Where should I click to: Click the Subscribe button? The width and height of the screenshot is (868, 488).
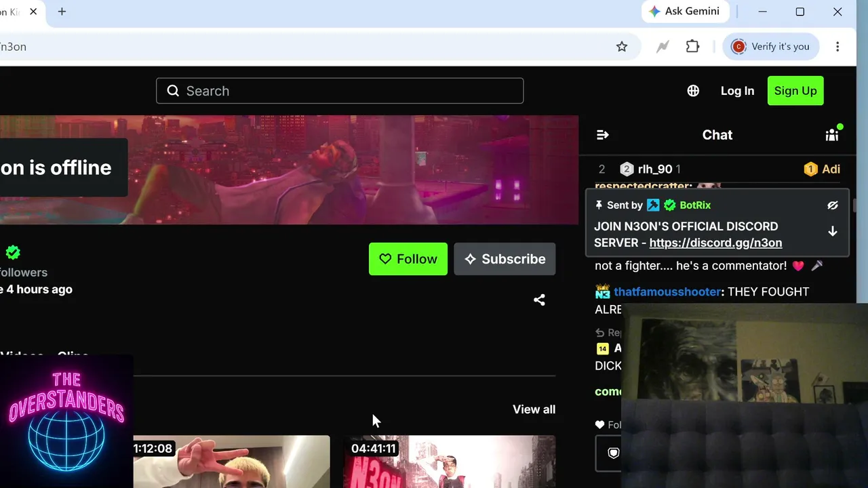point(505,259)
